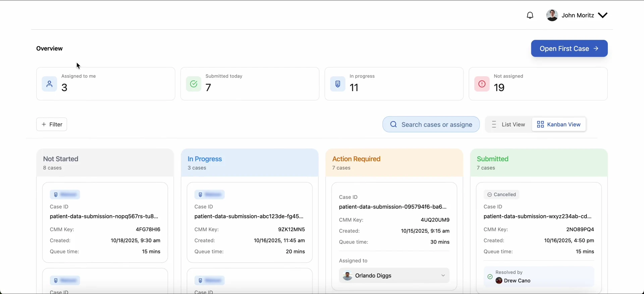The height and width of the screenshot is (294, 644).
Task: Click the Submitted today checkmark icon
Action: (x=194, y=84)
